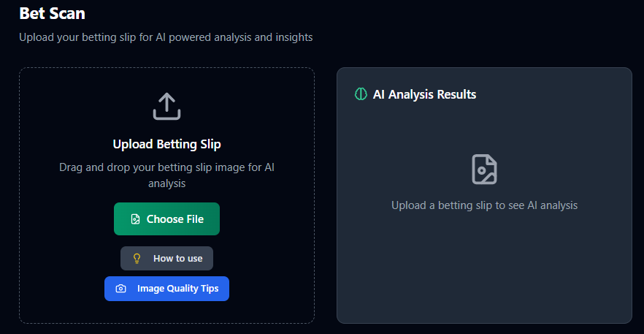Click the drag and drop instruction text

166,175
